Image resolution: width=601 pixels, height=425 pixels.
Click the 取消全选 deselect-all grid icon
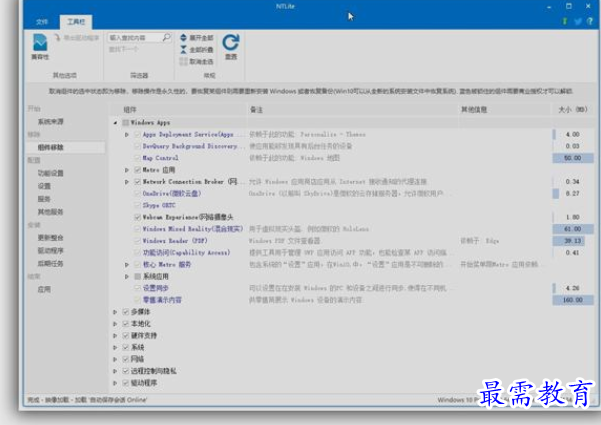pos(184,61)
